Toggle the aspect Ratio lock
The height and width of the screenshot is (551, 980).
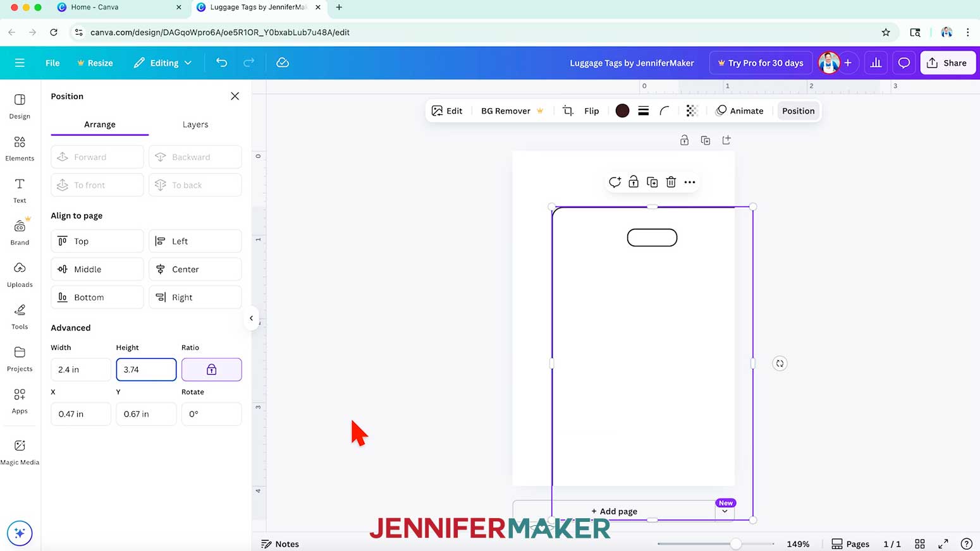click(x=212, y=370)
